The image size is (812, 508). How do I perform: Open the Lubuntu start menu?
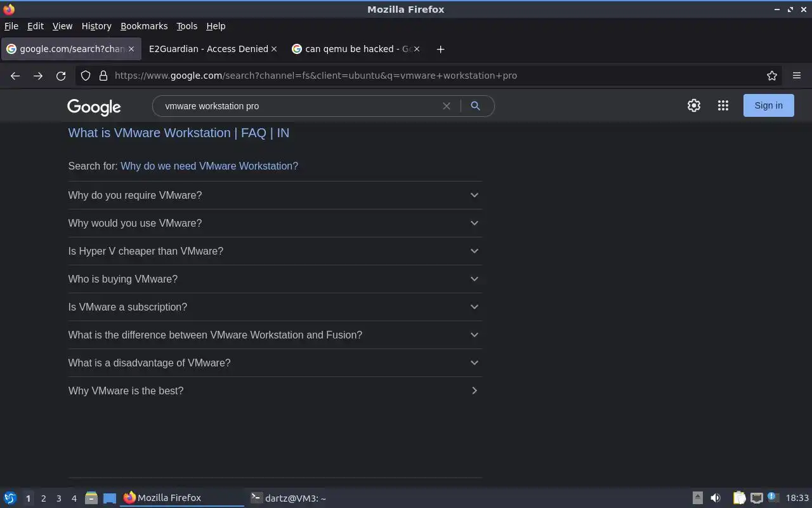(10, 498)
